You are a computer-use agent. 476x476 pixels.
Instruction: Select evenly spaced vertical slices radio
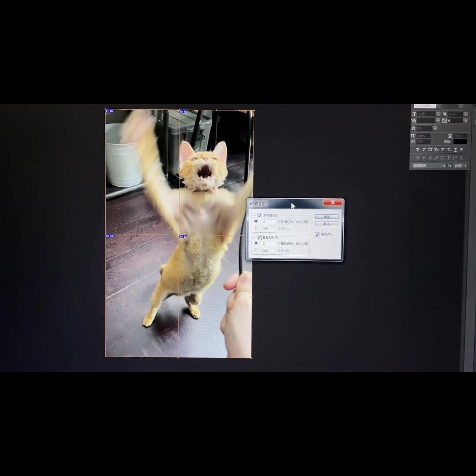(256, 243)
